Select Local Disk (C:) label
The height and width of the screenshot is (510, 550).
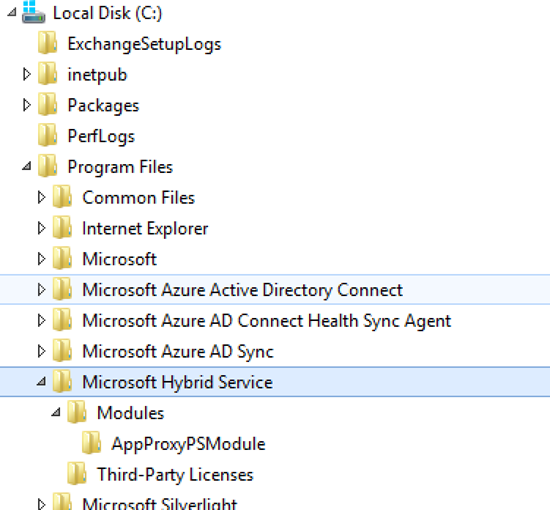click(x=107, y=13)
